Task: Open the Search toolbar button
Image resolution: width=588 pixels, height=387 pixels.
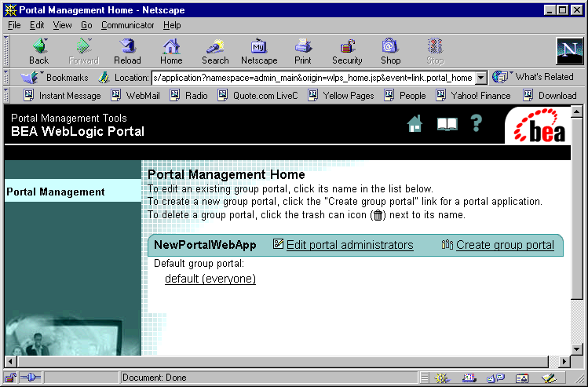Action: (x=215, y=52)
